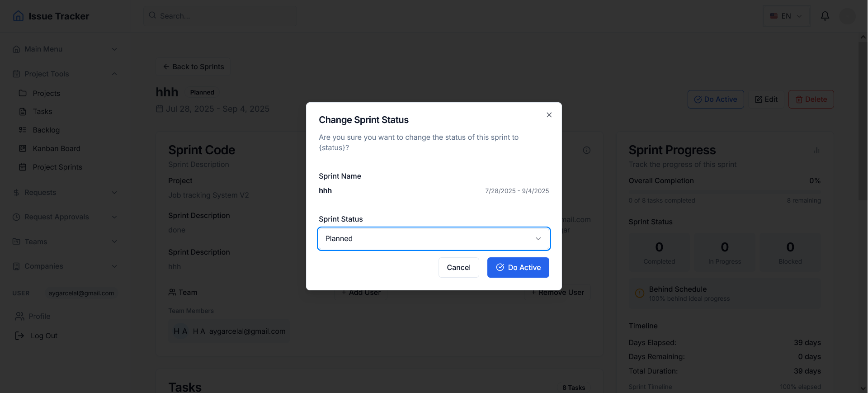Click the Companies building icon
The width and height of the screenshot is (868, 393).
point(16,266)
